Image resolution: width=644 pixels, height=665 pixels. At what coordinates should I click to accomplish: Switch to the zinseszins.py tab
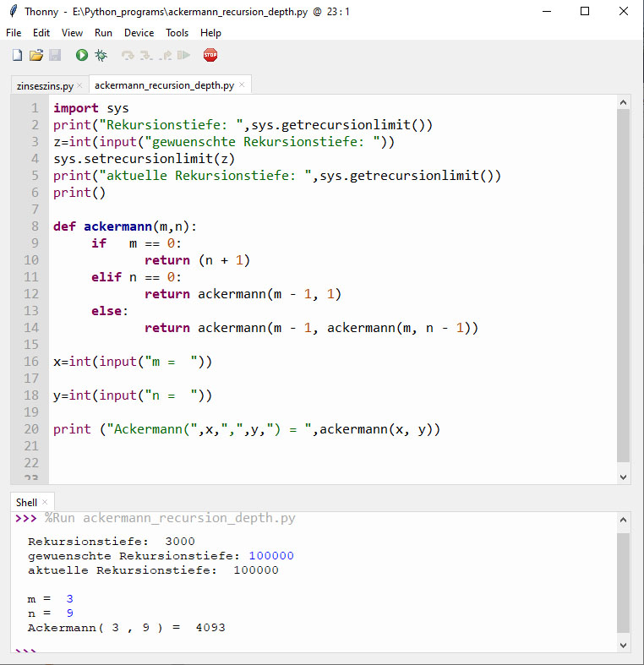(x=45, y=85)
